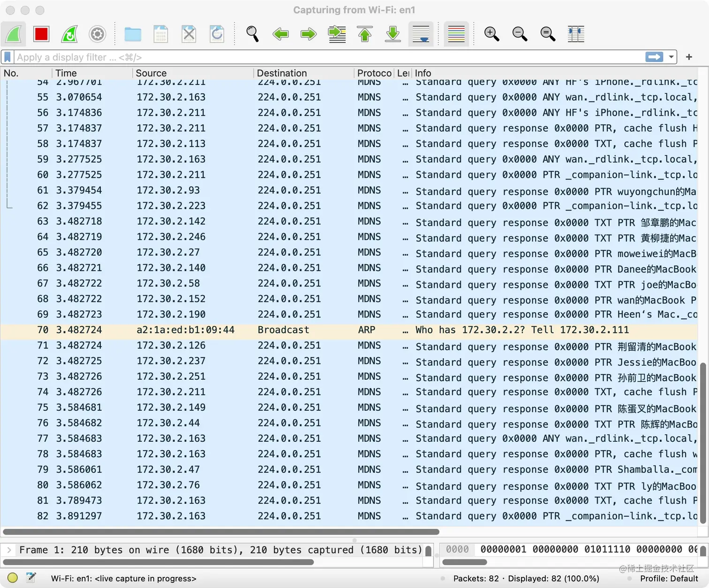Save this capture file
Image resolution: width=709 pixels, height=588 pixels.
(161, 34)
